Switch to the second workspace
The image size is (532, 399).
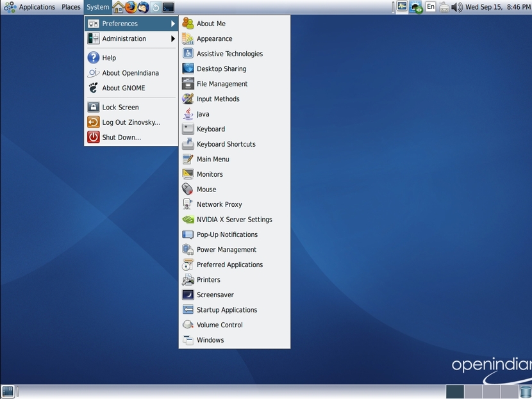pos(473,391)
